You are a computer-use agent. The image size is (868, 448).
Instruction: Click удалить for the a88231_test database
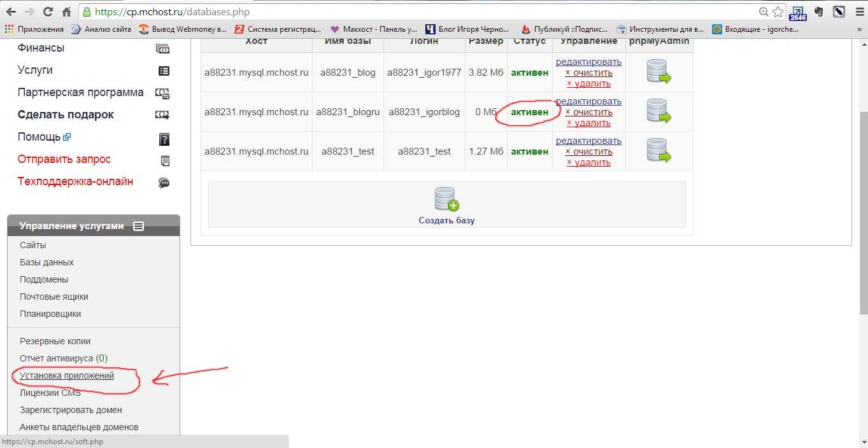(x=588, y=162)
